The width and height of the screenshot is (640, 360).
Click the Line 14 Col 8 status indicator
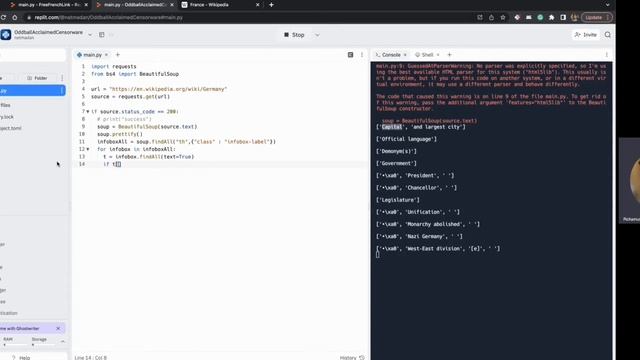click(91, 358)
